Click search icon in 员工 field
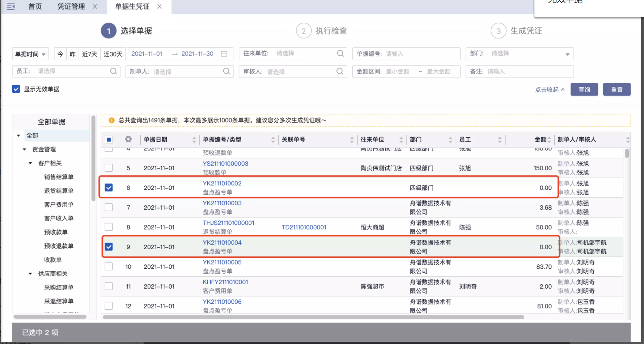The width and height of the screenshot is (644, 344). click(113, 71)
